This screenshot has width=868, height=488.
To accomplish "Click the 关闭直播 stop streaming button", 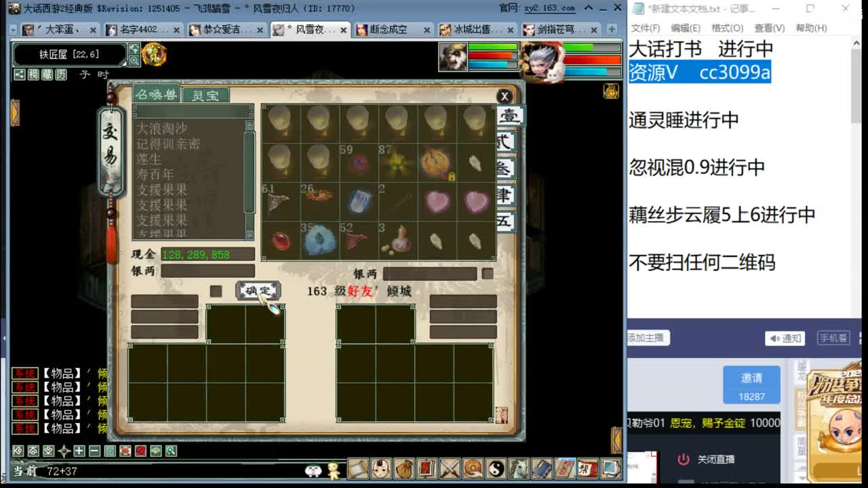I will click(x=707, y=459).
